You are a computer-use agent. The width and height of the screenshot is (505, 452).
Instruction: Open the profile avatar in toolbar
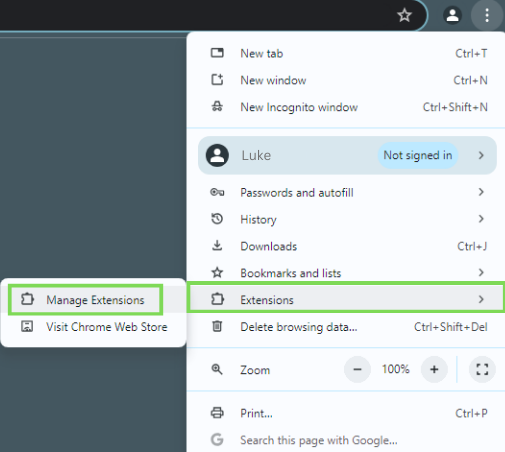point(452,15)
